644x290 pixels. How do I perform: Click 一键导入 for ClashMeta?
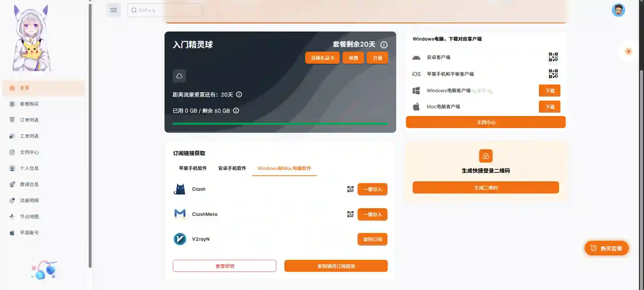point(372,214)
